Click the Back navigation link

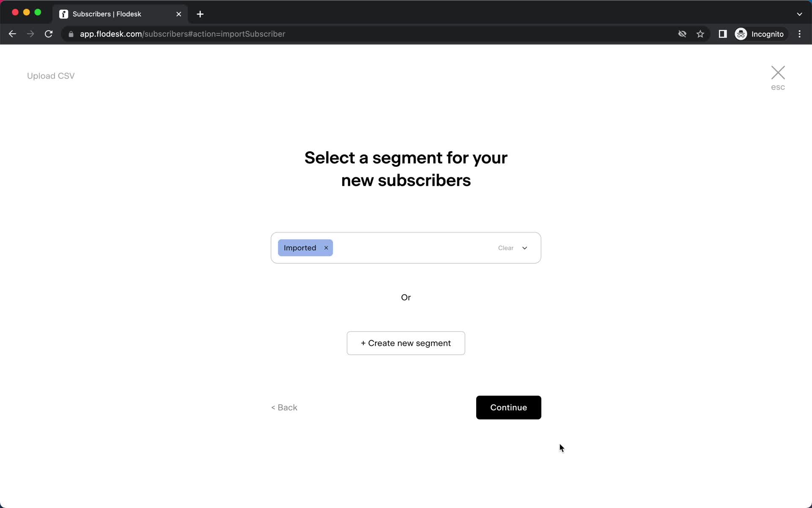coord(284,407)
